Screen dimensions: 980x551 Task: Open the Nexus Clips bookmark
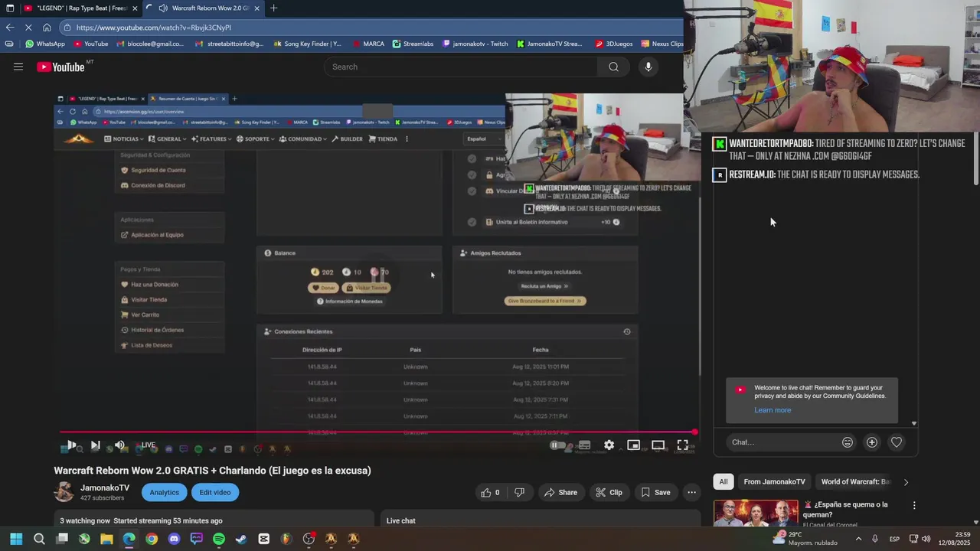pos(662,44)
